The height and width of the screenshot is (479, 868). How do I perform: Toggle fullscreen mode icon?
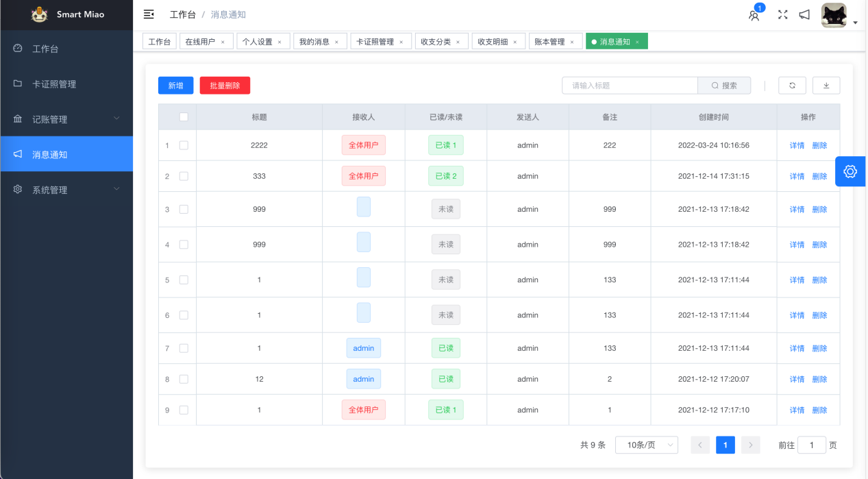pyautogui.click(x=782, y=14)
